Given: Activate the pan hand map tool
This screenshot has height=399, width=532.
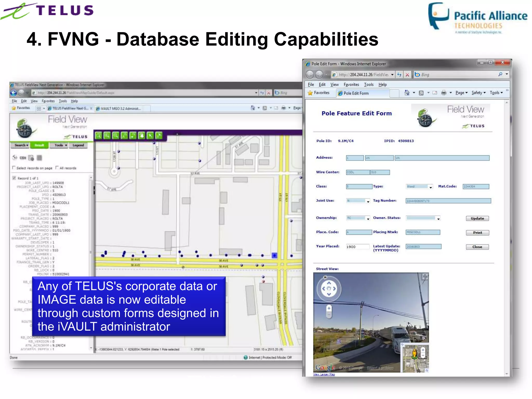Looking at the screenshot, I should click(x=142, y=135).
